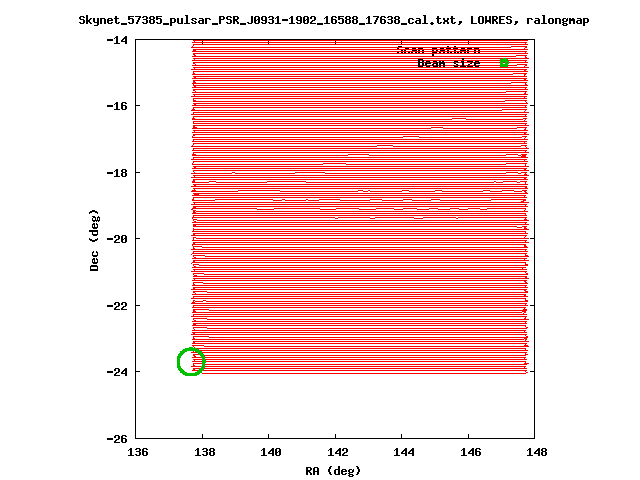The image size is (640, 480).
Task: Click the 138 tick label on RA axis
Action: pos(204,452)
